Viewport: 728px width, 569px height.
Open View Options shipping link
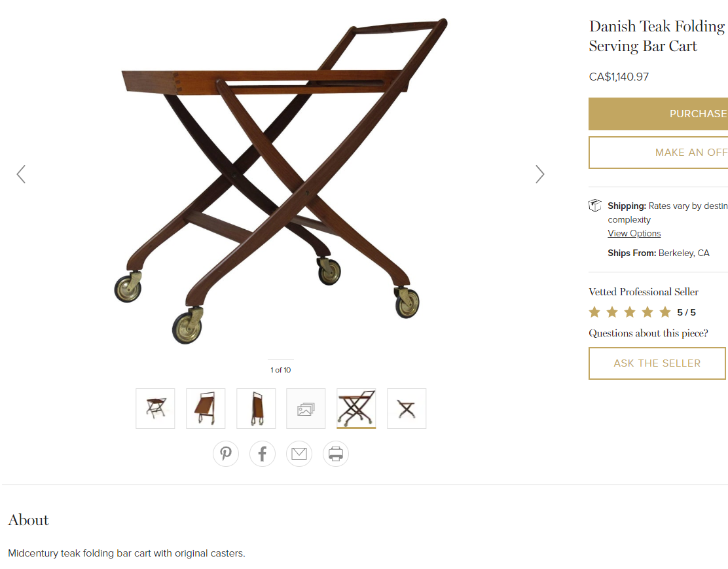(x=634, y=234)
